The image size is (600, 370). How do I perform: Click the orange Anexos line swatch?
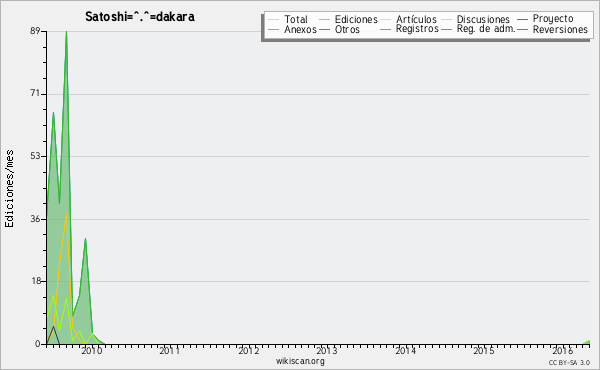point(274,29)
